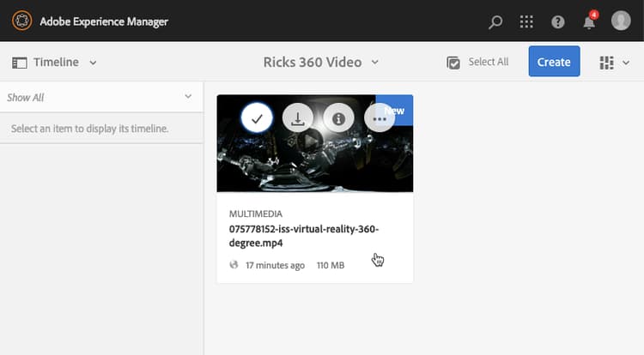Click the file name 075778152-iss-virtual-reality-360-degree.mp4
The width and height of the screenshot is (644, 355).
pos(304,236)
